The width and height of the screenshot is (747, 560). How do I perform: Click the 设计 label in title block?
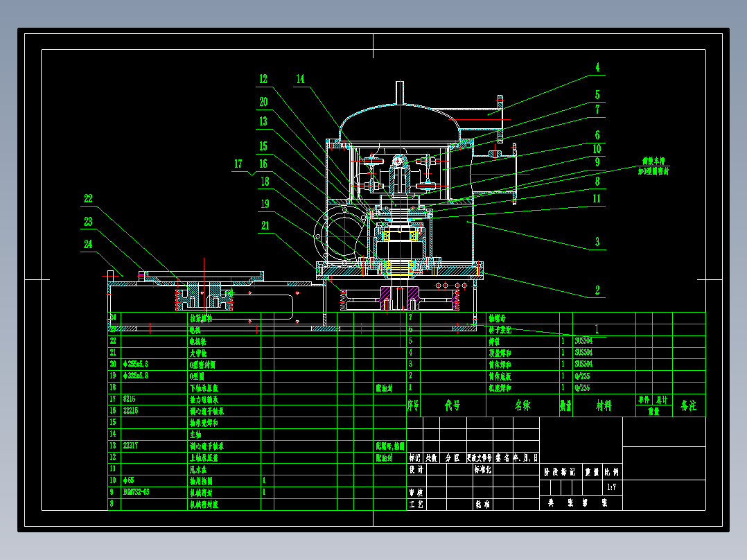coord(416,469)
